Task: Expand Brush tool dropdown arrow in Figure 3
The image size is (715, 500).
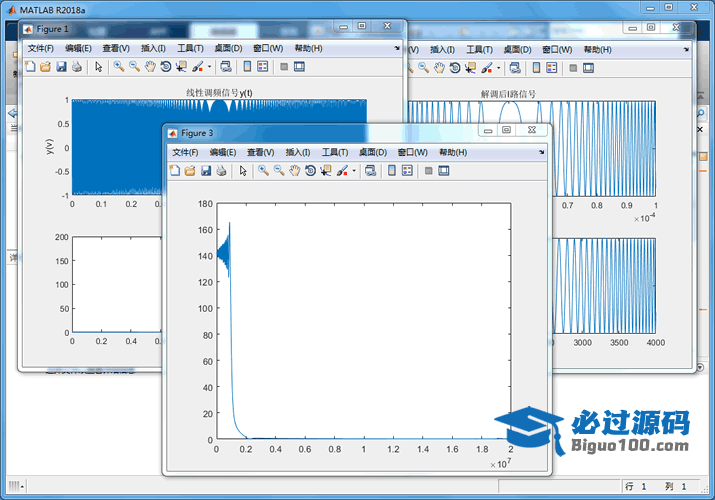Action: pyautogui.click(x=353, y=171)
